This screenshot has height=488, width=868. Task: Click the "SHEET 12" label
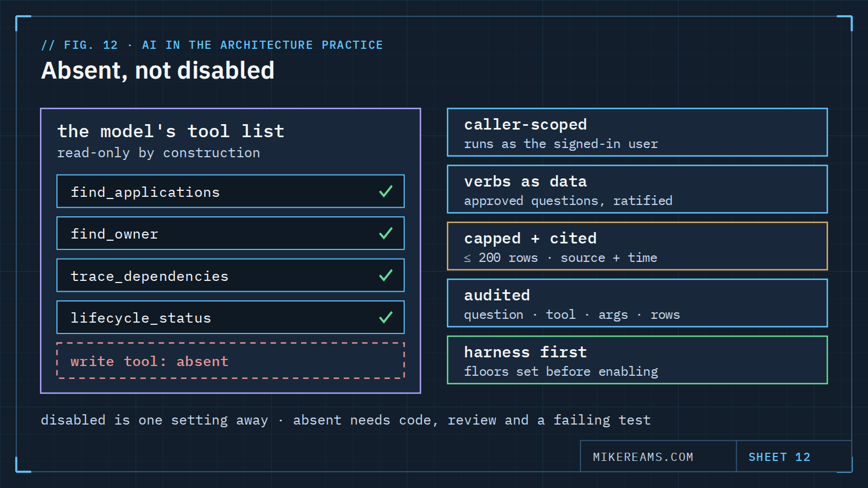point(780,457)
